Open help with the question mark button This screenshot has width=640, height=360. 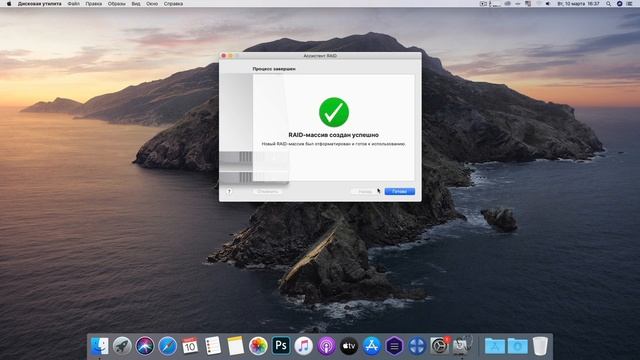point(229,191)
